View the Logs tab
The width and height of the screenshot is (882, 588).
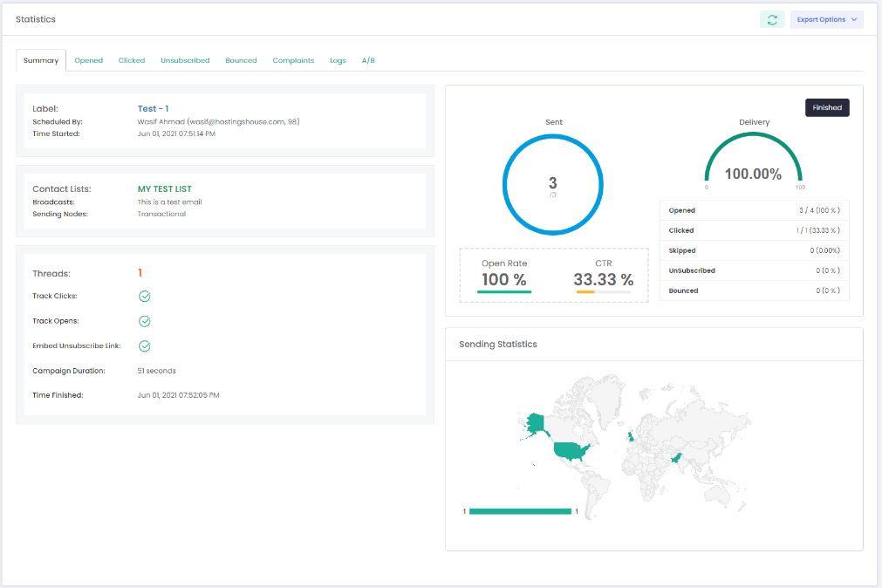click(x=338, y=60)
